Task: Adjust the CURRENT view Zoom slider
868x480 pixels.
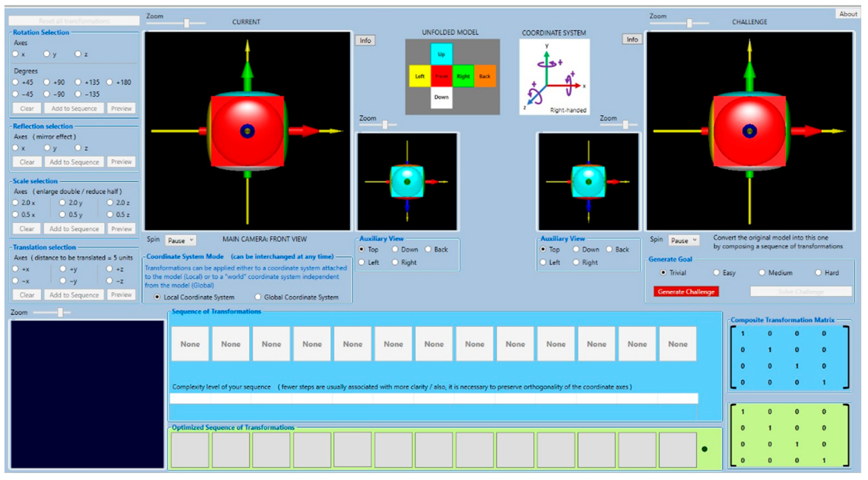Action: tap(186, 23)
